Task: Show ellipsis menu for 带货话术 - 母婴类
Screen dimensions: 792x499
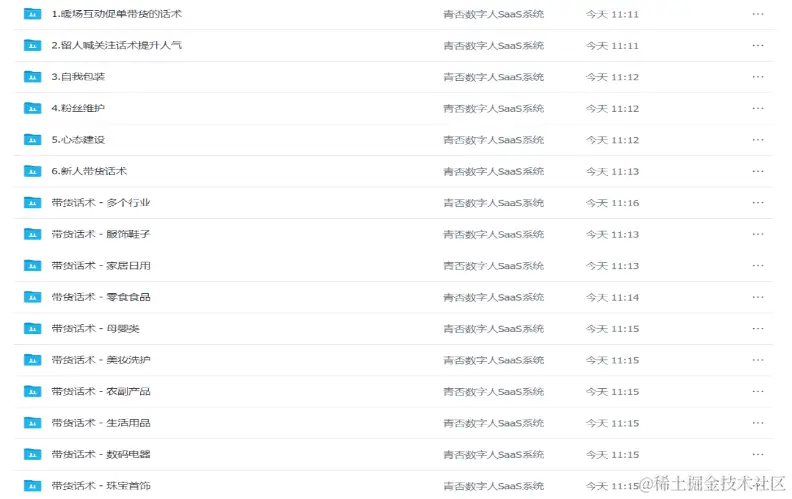Action: 758,328
